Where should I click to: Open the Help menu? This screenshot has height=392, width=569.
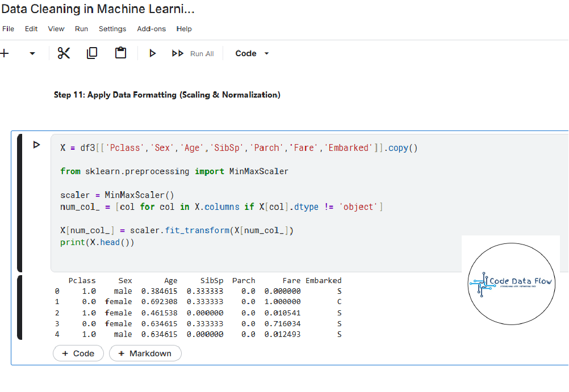click(184, 29)
